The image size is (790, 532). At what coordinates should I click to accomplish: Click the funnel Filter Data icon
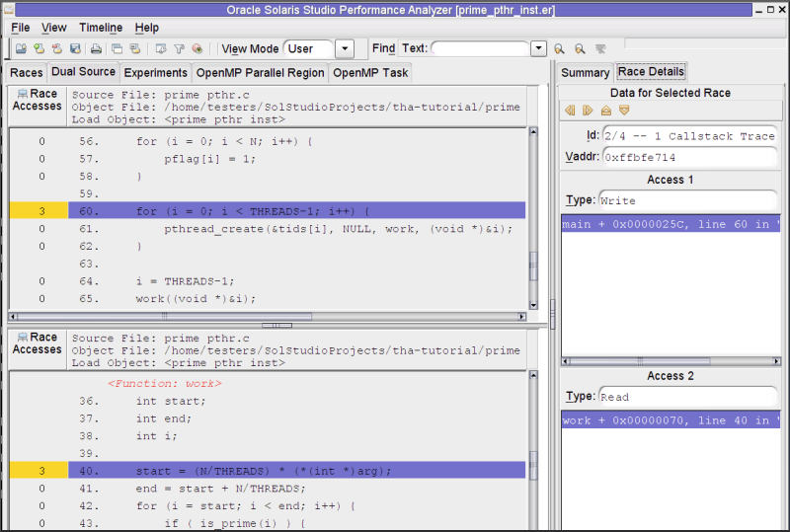pos(179,49)
